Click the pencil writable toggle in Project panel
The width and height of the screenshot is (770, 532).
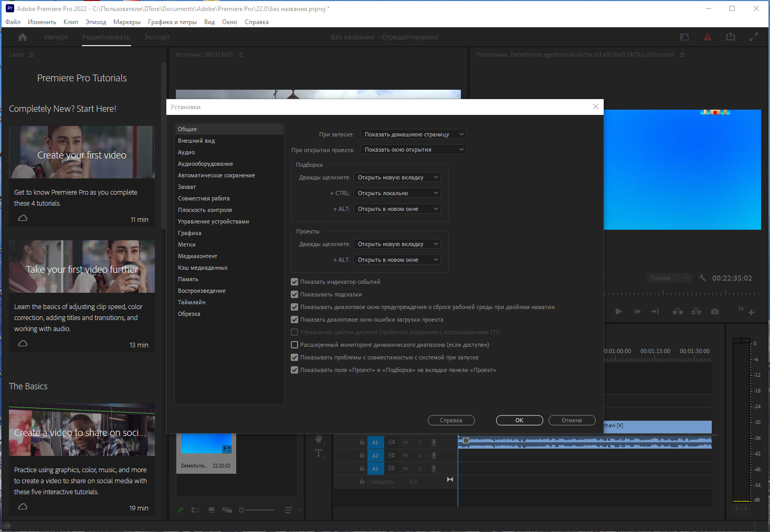180,509
